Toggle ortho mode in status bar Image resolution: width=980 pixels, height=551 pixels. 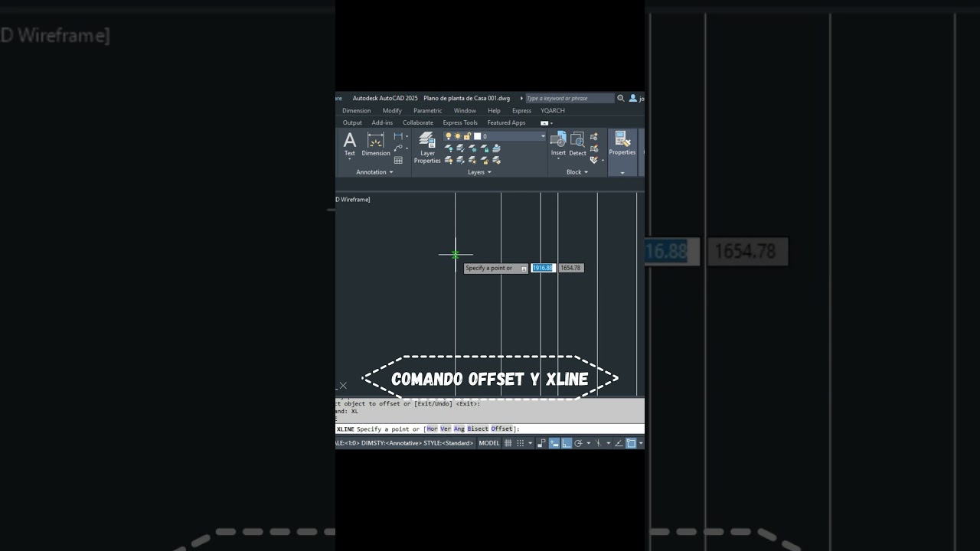tap(567, 443)
